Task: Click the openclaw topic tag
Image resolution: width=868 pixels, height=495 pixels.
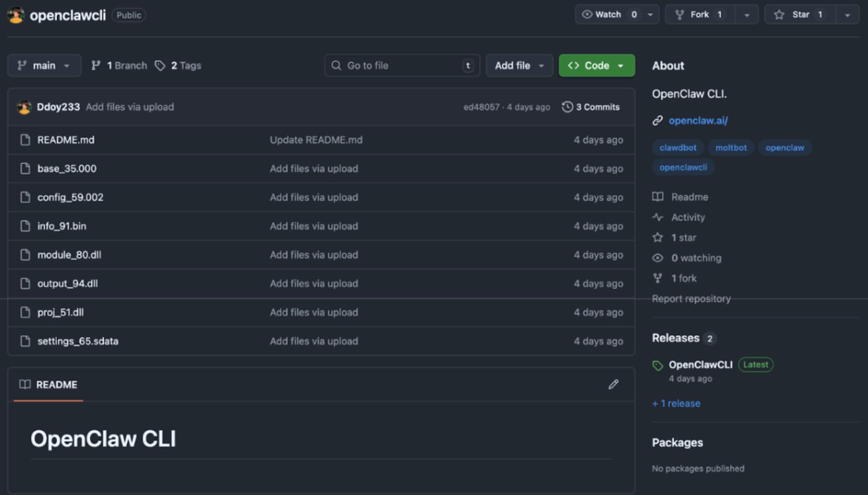Action: 785,148
